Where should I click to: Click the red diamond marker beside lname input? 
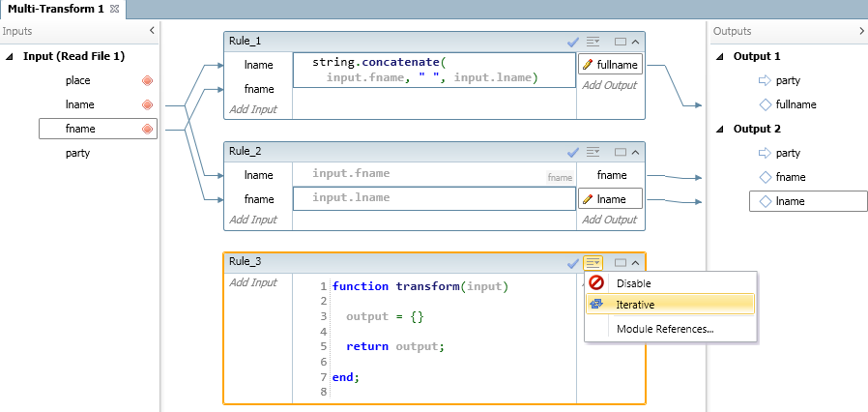[x=148, y=104]
